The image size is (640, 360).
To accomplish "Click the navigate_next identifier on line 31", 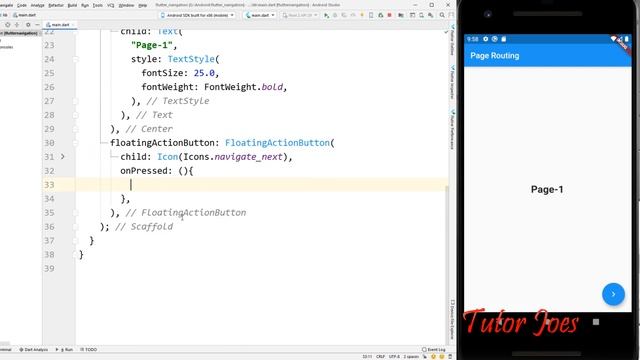I will [249, 157].
